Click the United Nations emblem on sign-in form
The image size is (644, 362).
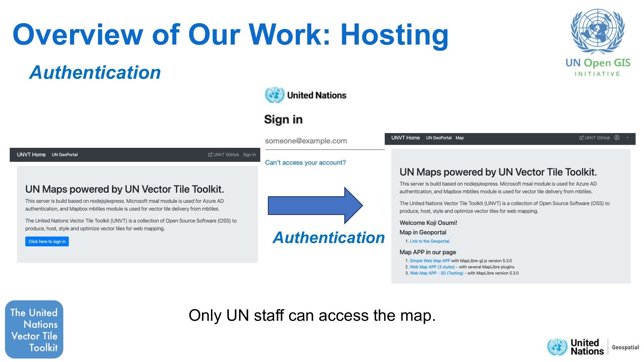274,95
